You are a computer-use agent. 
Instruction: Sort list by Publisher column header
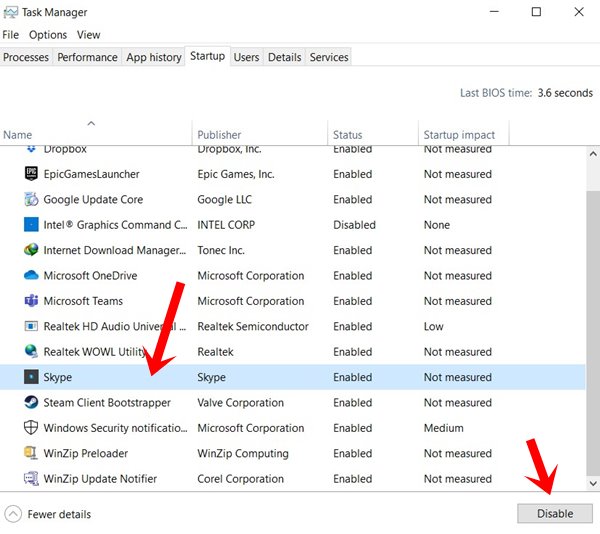click(260, 132)
